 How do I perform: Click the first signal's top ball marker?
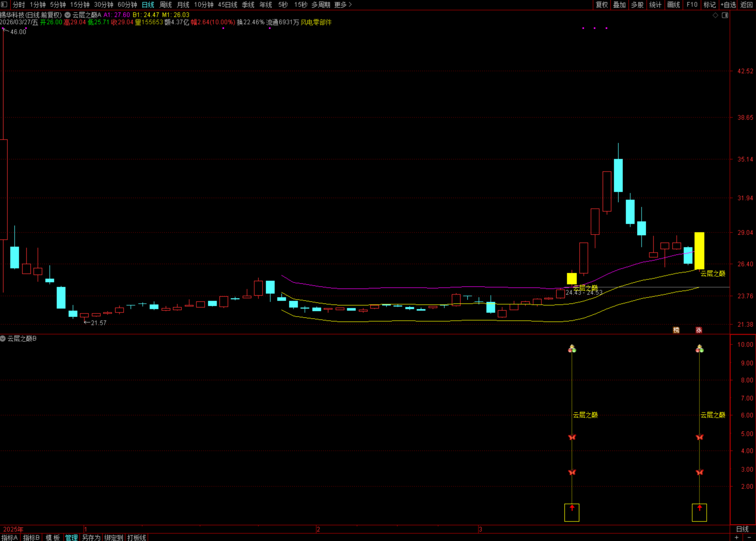coord(572,349)
